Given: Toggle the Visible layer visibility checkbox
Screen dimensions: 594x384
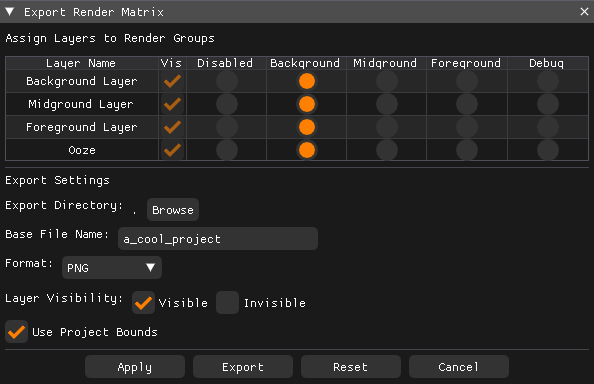Looking at the screenshot, I should tap(144, 303).
